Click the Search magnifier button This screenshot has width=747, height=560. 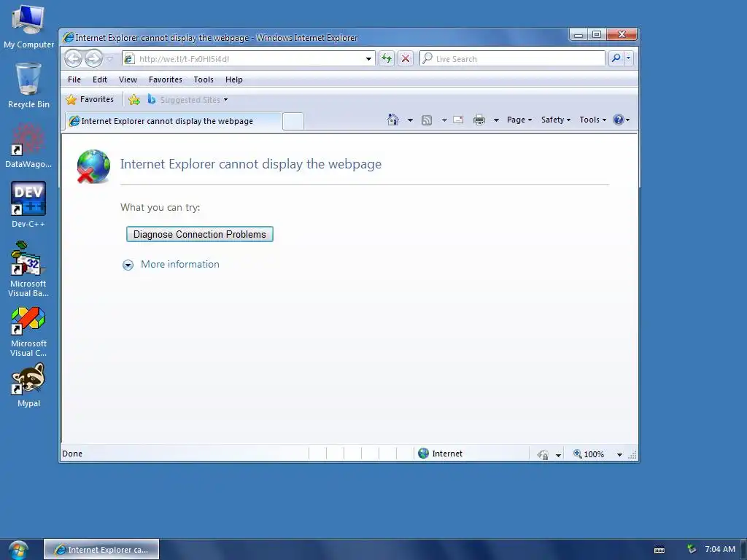(x=616, y=58)
